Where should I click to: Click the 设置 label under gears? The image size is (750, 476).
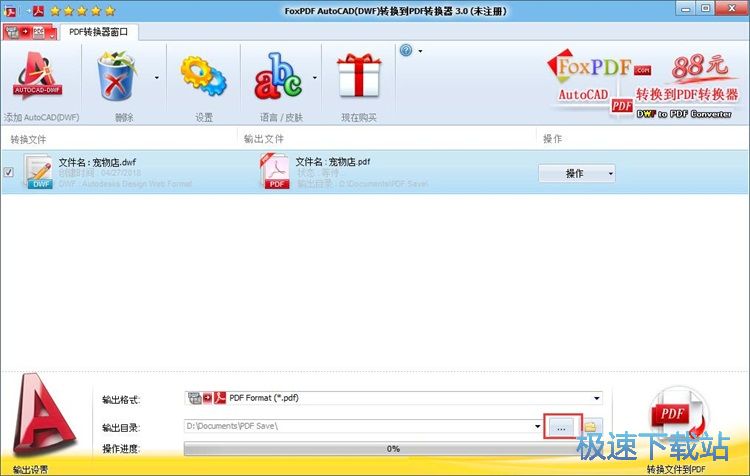204,117
